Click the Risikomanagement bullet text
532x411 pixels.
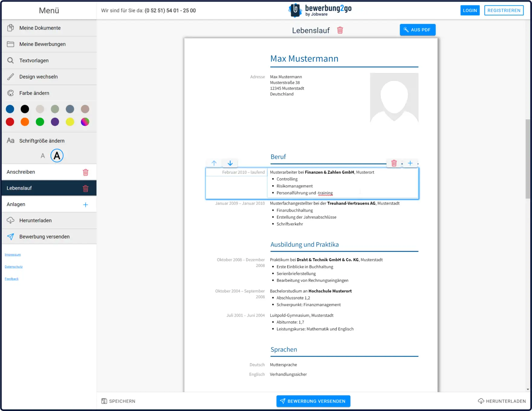pos(295,186)
